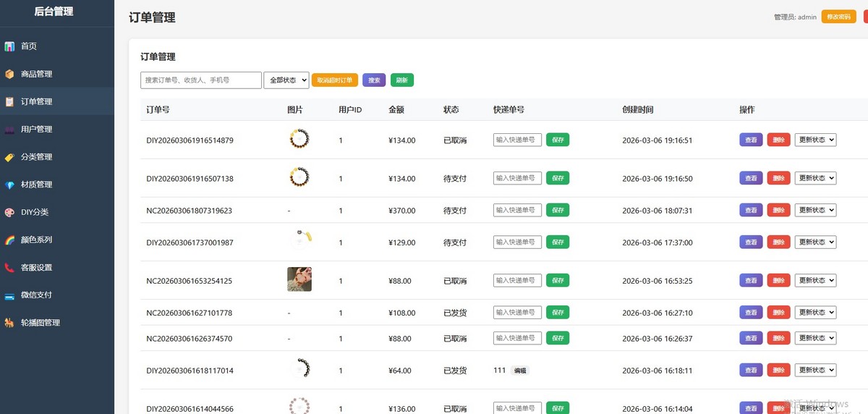Open the 首页 menu item
Image resolution: width=868 pixels, height=414 pixels.
pos(57,46)
